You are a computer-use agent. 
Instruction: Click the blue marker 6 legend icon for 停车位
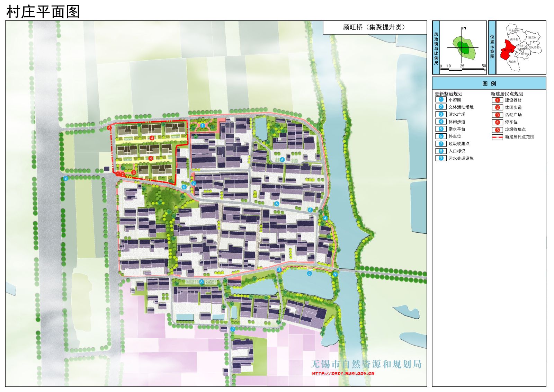tap(441, 136)
